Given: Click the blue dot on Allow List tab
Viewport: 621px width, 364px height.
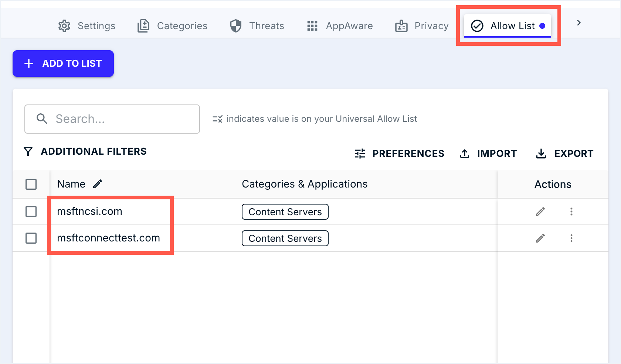Looking at the screenshot, I should 542,26.
